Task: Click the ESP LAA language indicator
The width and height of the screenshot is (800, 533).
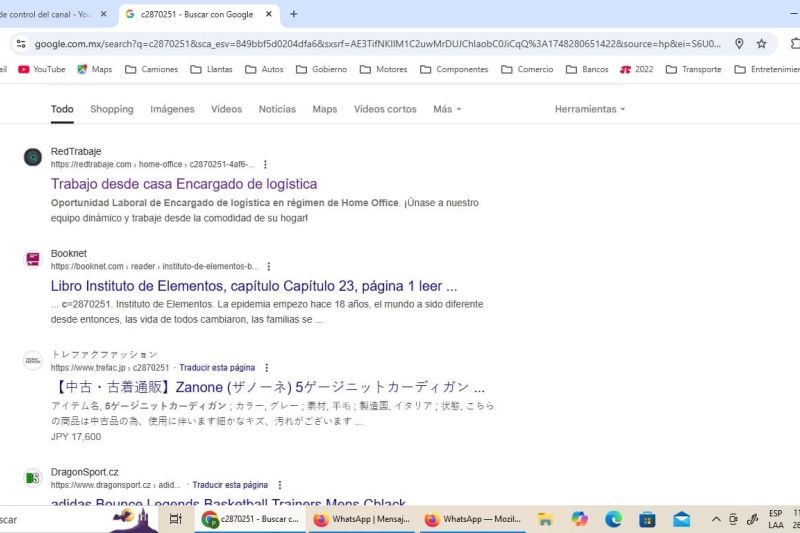Action: (776, 519)
